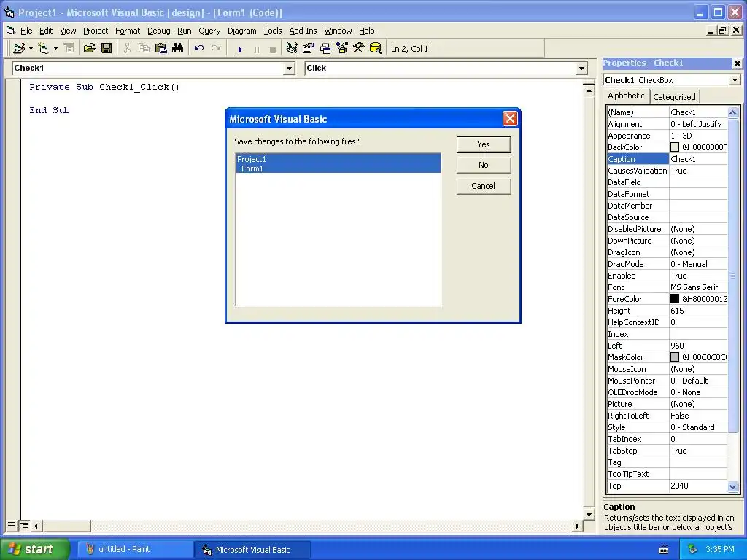Open the Run menu
747x560 pixels.
click(x=185, y=31)
